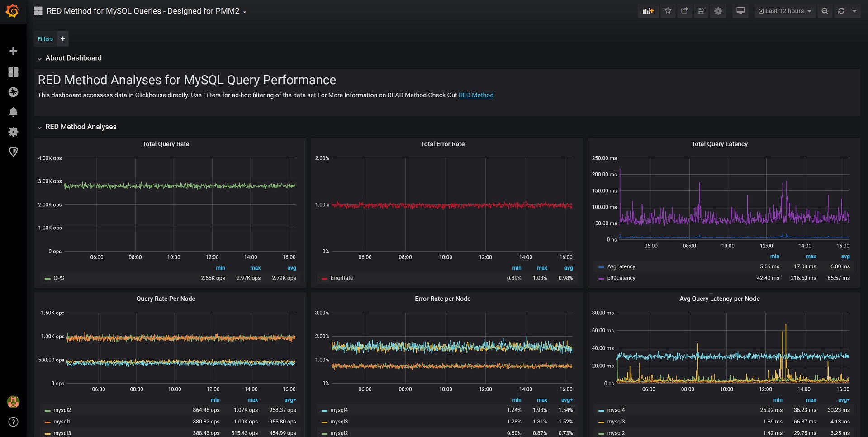Collapse the About Dashboard row
The height and width of the screenshot is (437, 868).
point(70,58)
